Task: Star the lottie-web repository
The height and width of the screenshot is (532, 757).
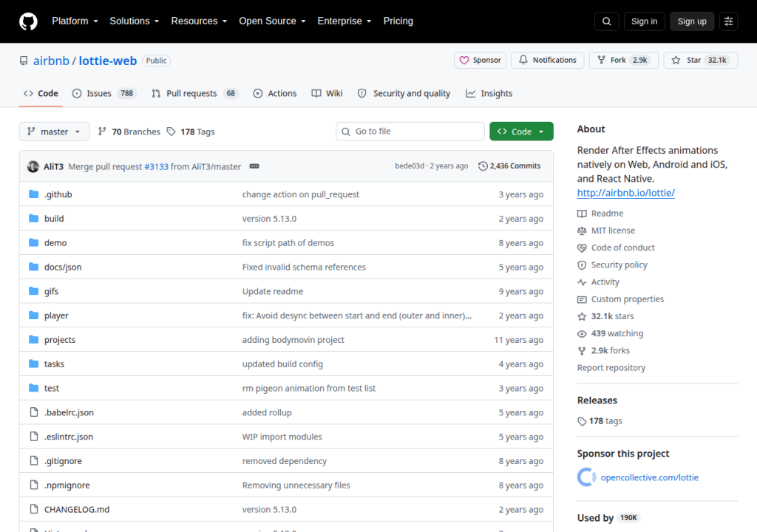Action: 701,61
